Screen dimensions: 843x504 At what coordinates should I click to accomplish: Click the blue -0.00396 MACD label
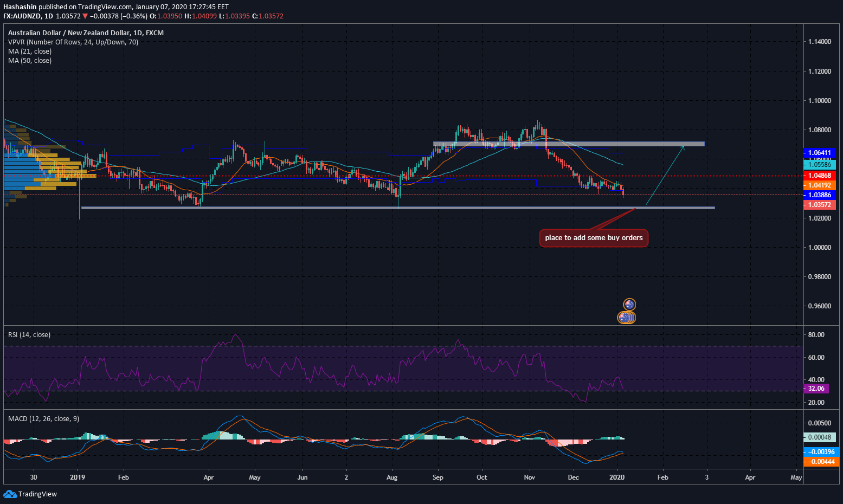coord(821,452)
